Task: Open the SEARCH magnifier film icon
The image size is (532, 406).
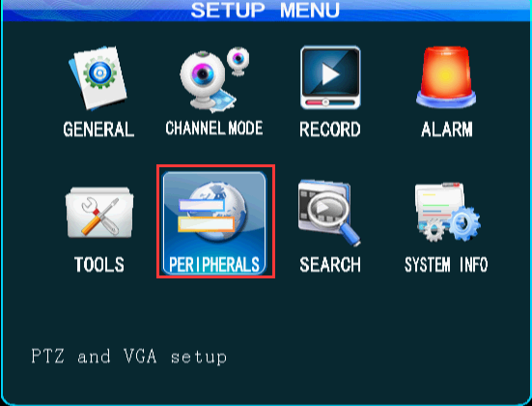Action: (329, 213)
